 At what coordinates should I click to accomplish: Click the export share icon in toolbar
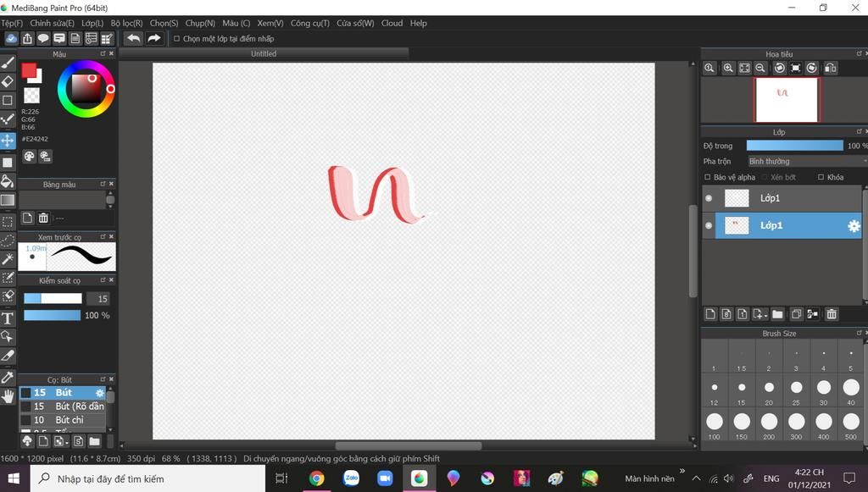point(27,38)
